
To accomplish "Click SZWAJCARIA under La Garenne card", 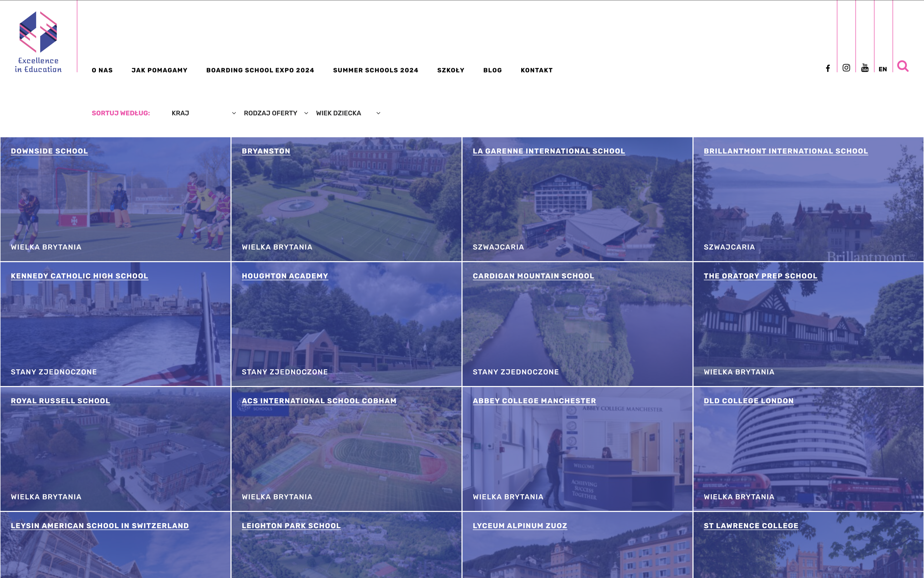I will tap(498, 247).
